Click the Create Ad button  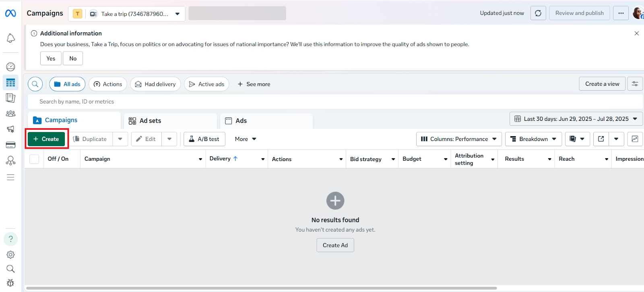(335, 245)
